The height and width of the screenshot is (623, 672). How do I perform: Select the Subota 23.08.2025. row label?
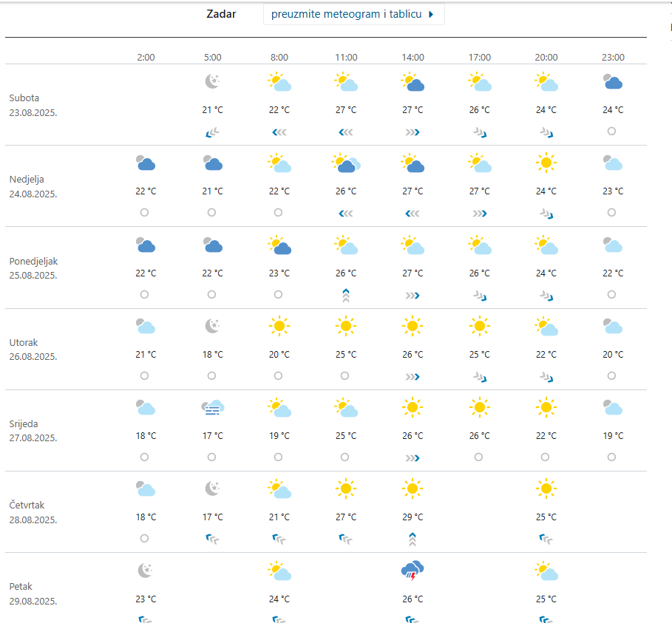(x=33, y=105)
